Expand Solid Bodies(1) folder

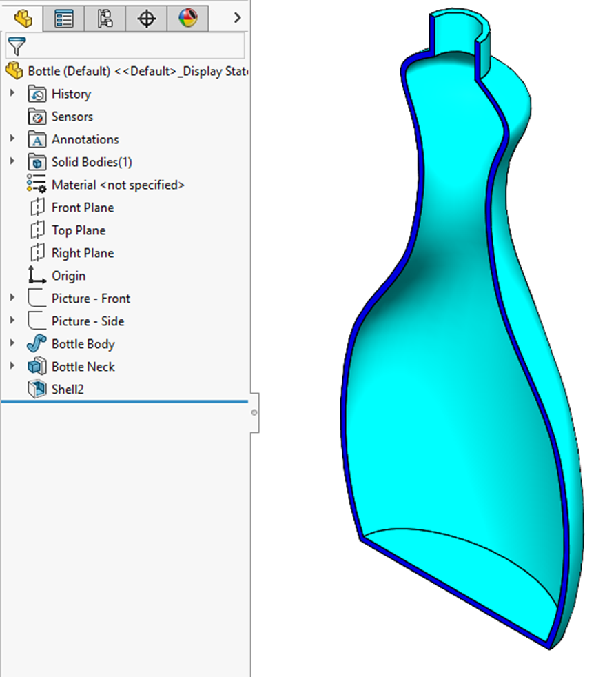[x=12, y=161]
